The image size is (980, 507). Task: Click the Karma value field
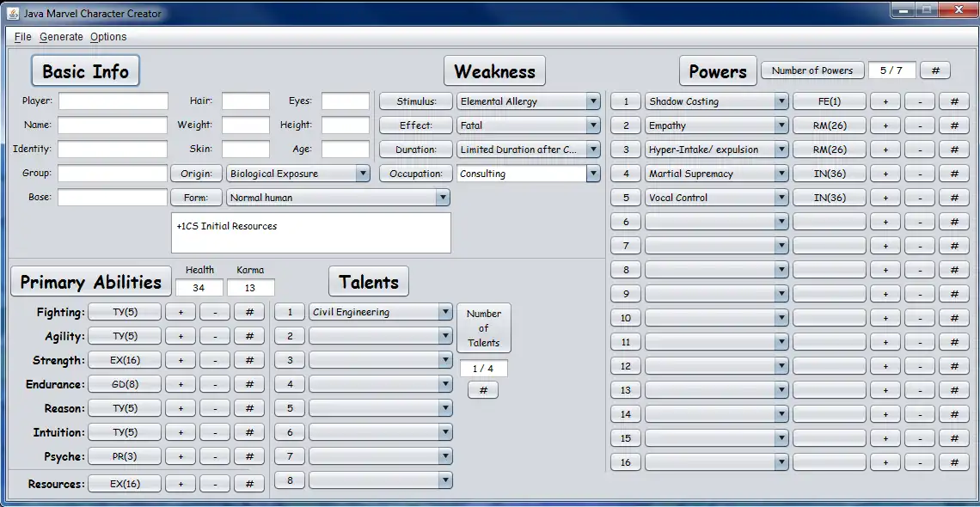coord(251,288)
